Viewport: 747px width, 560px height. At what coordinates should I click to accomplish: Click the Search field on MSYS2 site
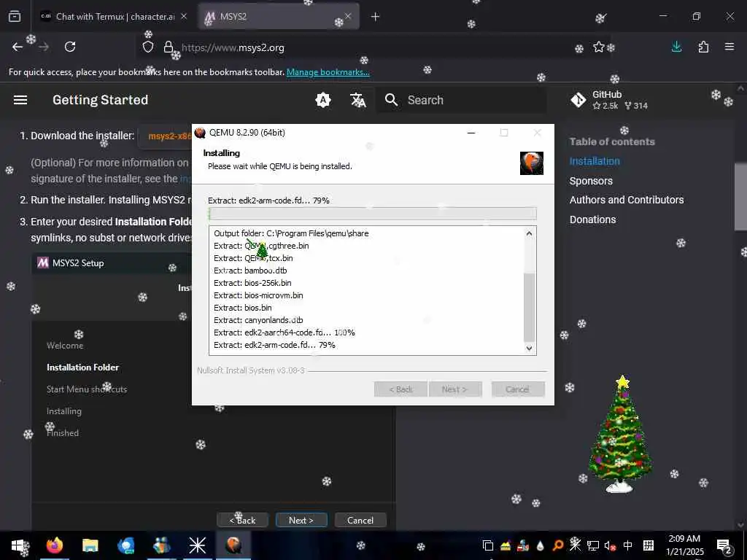pyautogui.click(x=461, y=100)
